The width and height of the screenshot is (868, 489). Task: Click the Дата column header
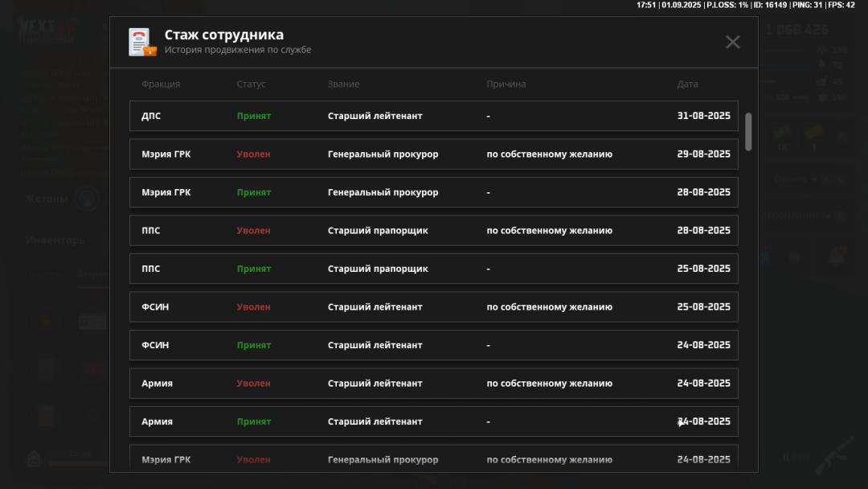(x=687, y=84)
